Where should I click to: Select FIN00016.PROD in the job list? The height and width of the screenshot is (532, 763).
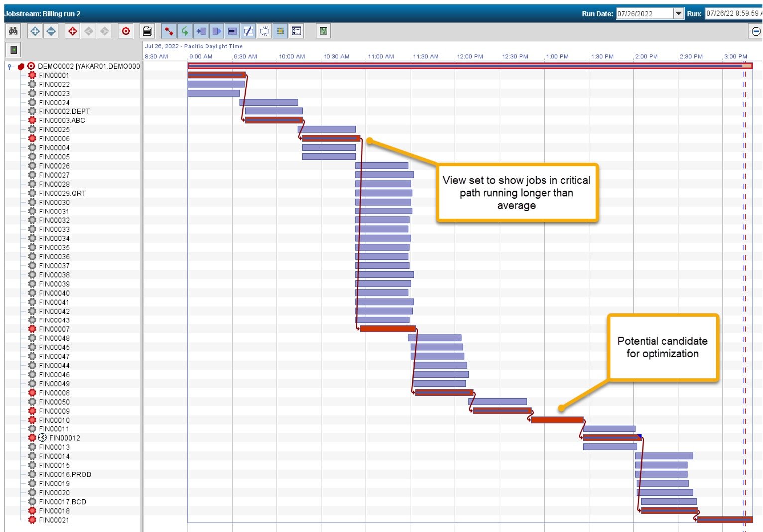coord(65,475)
